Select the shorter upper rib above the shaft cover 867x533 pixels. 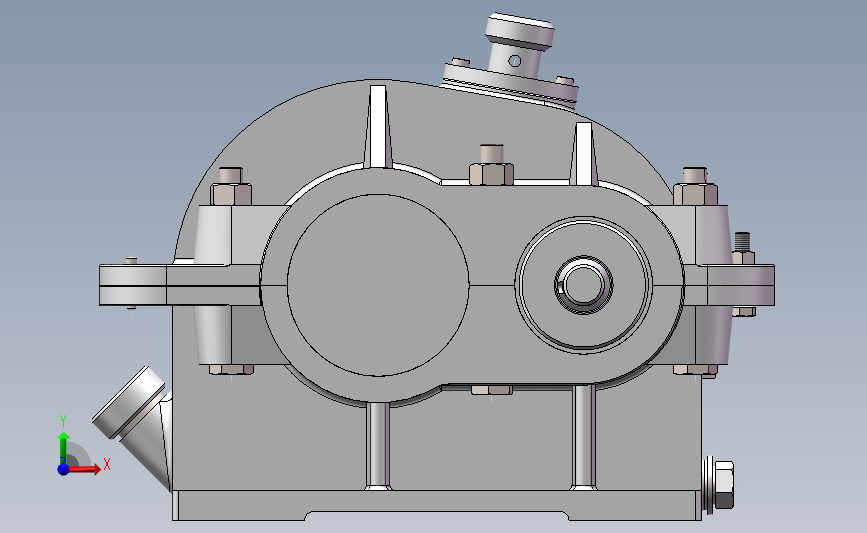(583, 154)
